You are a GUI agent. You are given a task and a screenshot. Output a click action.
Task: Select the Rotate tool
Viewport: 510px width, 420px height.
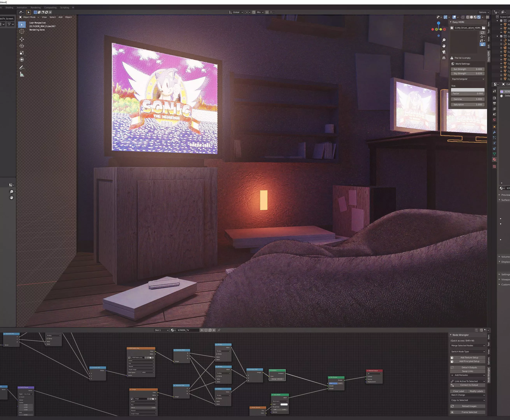click(22, 46)
